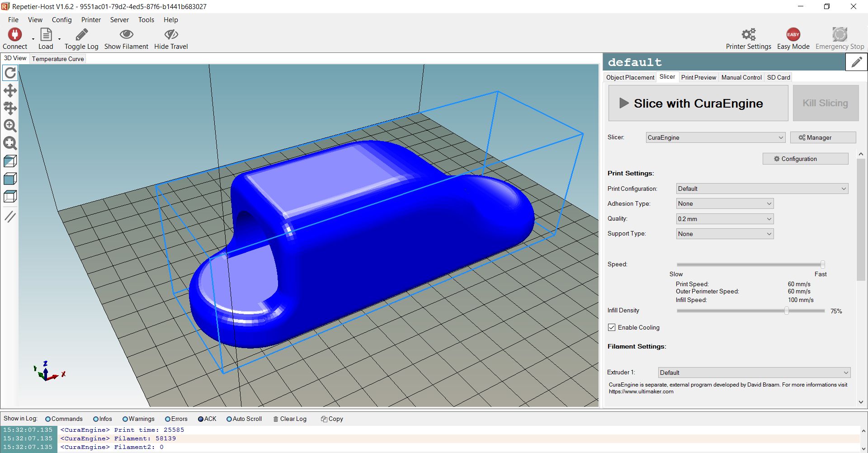Select the zoom magnifier tool

tap(10, 126)
